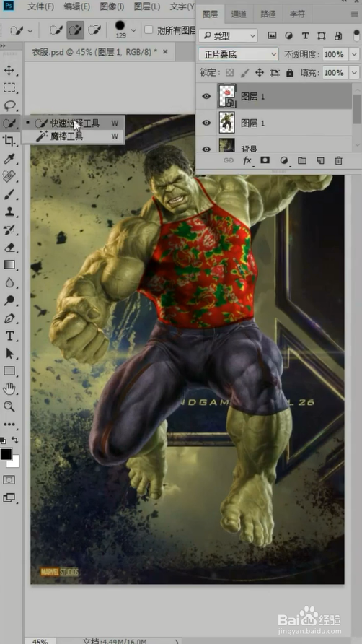
Task: Expand the collapsed toolbar double arrows
Action: pyautogui.click(x=3, y=46)
